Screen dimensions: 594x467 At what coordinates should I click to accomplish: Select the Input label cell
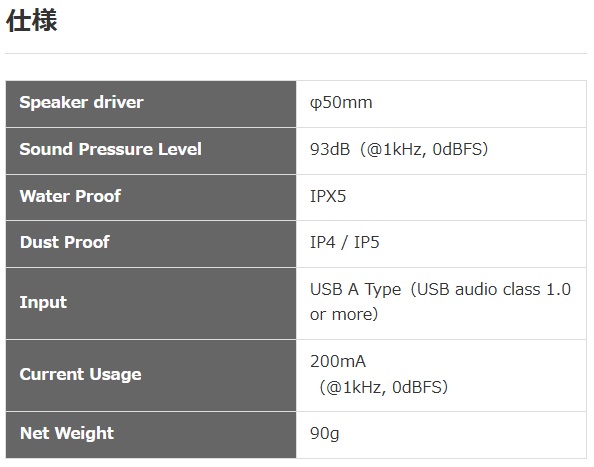coord(151,303)
